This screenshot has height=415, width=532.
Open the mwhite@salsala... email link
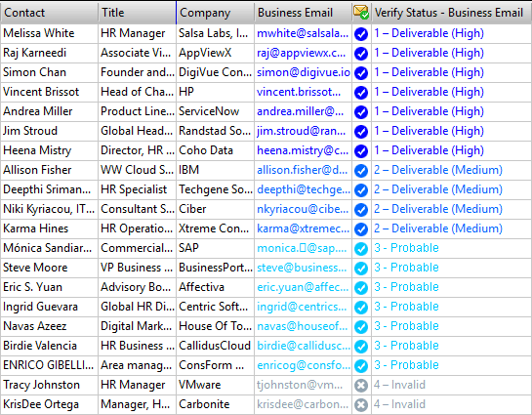[x=303, y=33]
